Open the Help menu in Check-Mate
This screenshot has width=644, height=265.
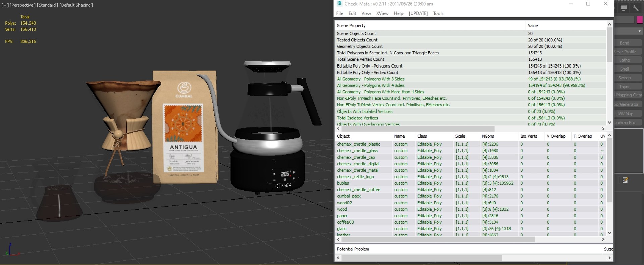[398, 13]
